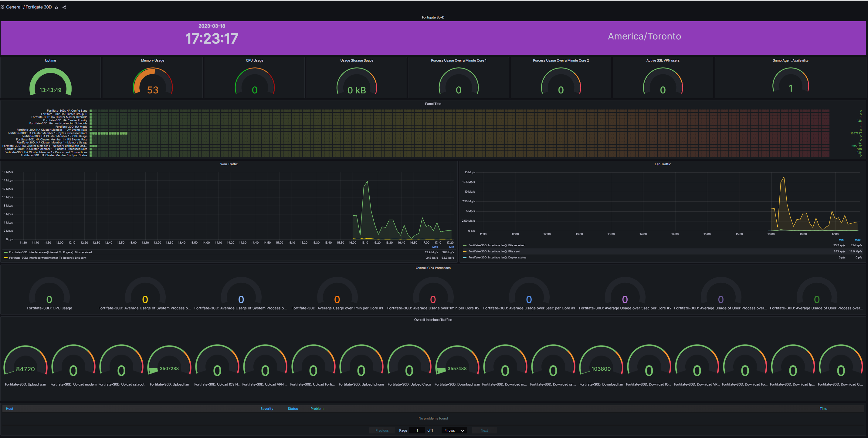Click the Previous page button
Viewport: 868px width, 438px height.
pyautogui.click(x=382, y=430)
